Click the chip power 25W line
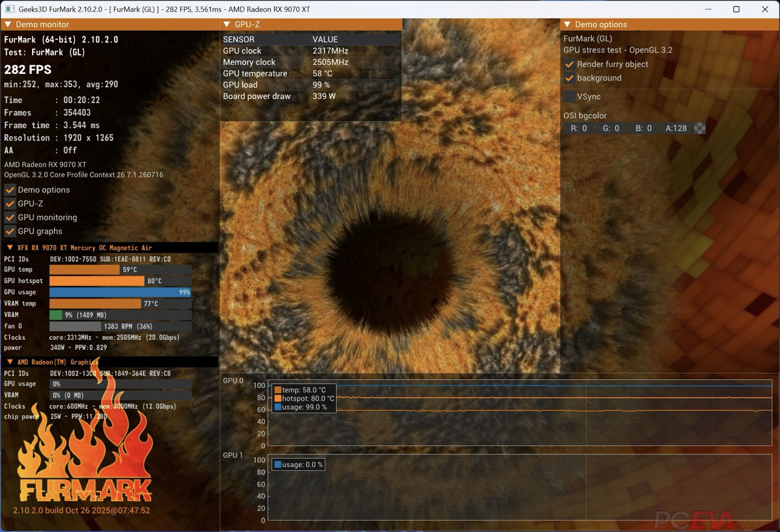The image size is (780, 532). click(x=55, y=417)
